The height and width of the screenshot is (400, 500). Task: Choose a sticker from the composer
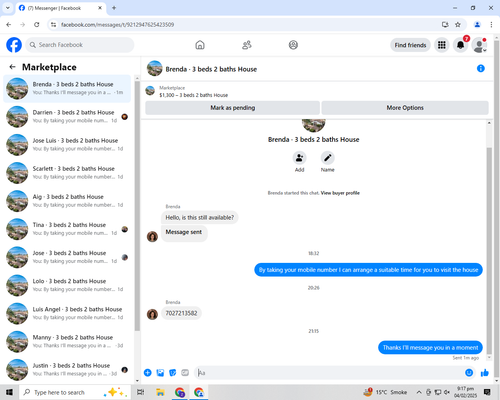click(x=173, y=373)
